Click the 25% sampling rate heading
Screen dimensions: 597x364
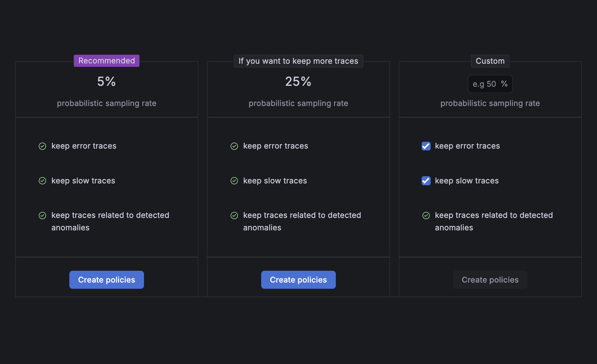click(x=298, y=81)
